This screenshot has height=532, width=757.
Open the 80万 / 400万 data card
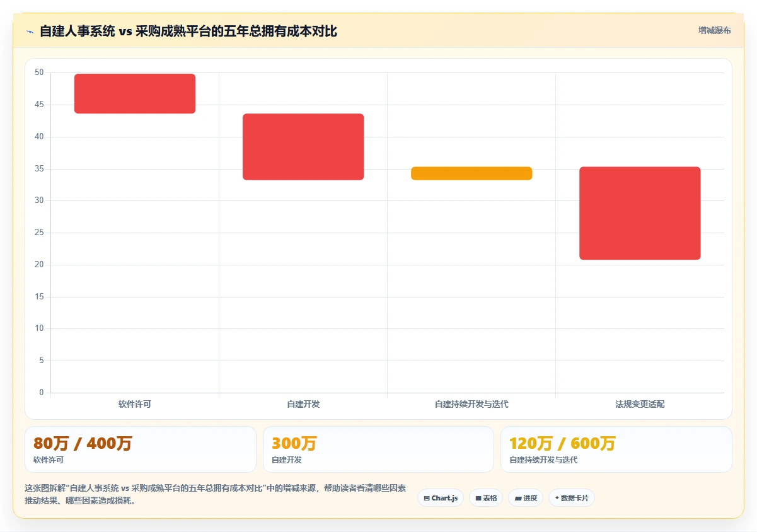click(x=141, y=449)
